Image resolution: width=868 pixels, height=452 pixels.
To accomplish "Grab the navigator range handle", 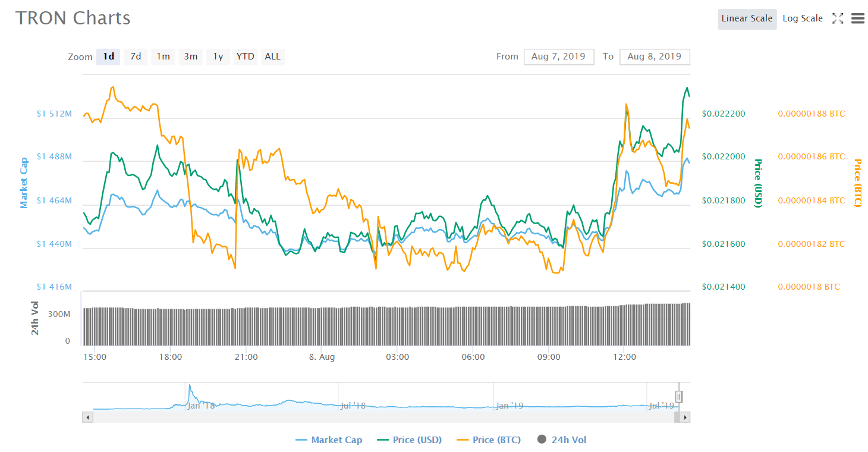I will [679, 397].
